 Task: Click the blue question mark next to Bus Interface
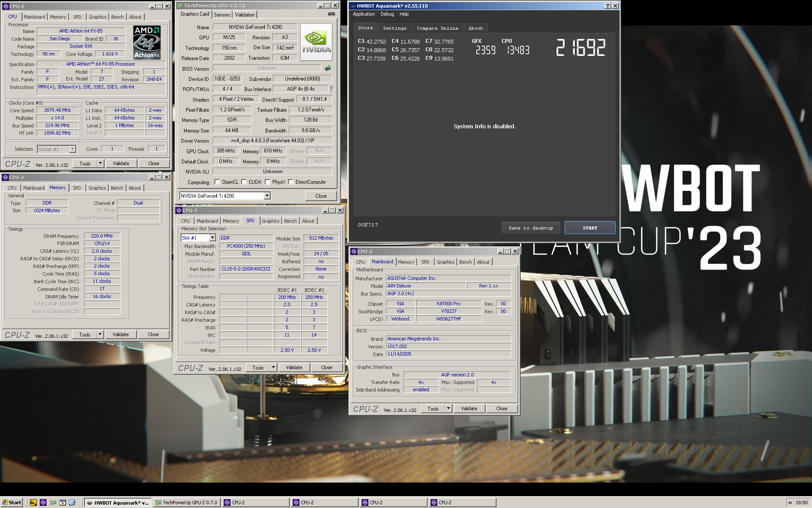[x=331, y=89]
